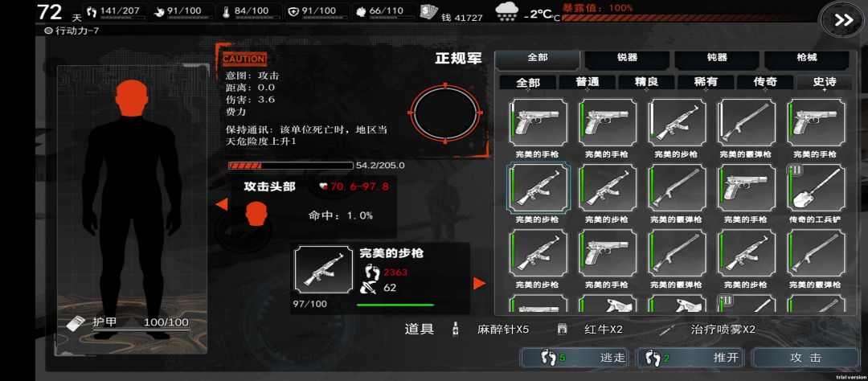Viewport: 868px width, 381px height.
Task: Use the 红牛X2 item
Action: point(604,330)
